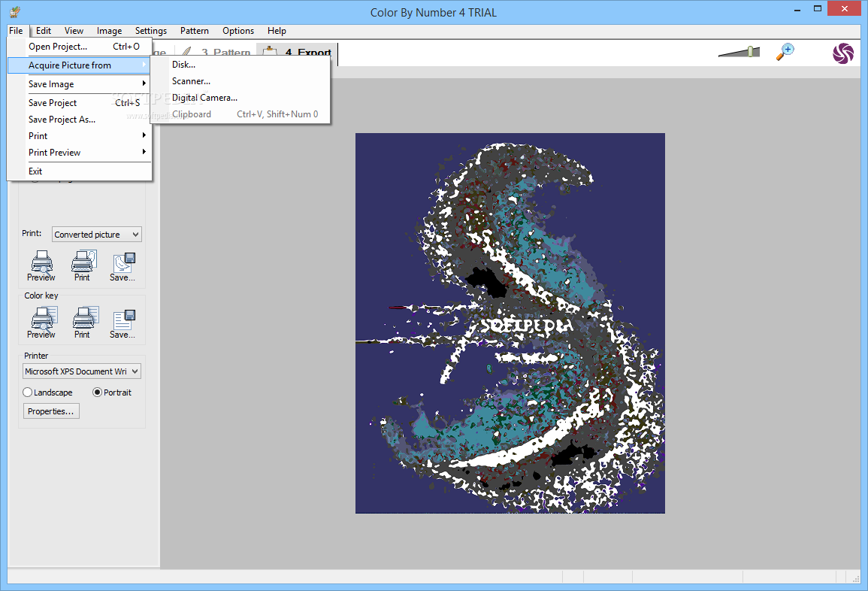Image resolution: width=868 pixels, height=591 pixels.
Task: Maximize the Color By Number window
Action: (817, 10)
